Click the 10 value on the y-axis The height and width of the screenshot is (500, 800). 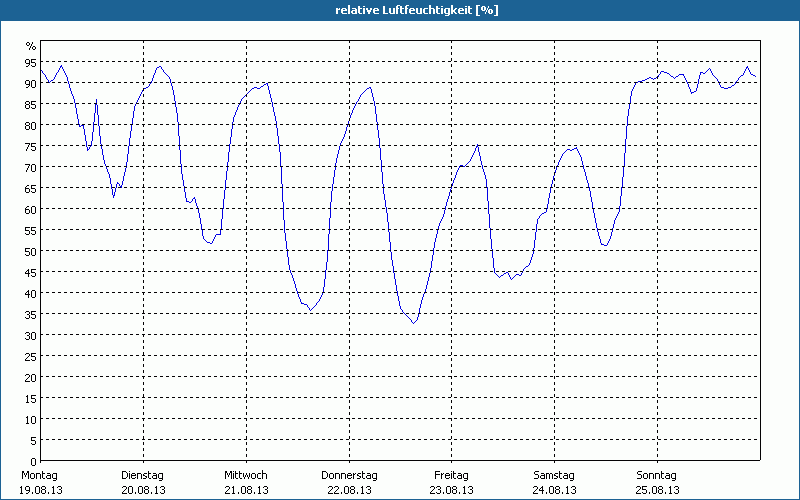31,419
